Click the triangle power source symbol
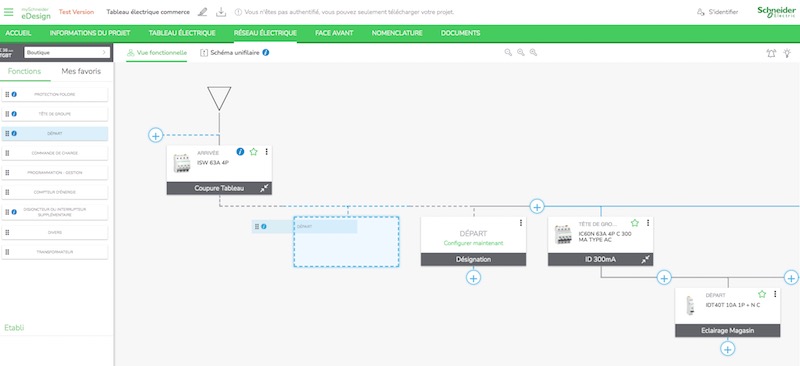This screenshot has height=366, width=800. click(219, 98)
